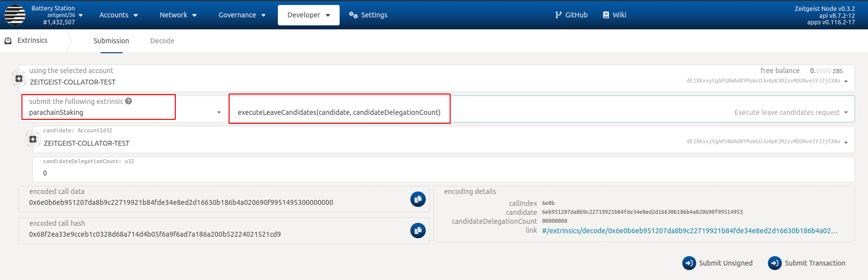Click the Submit Unsigned button

point(718,263)
